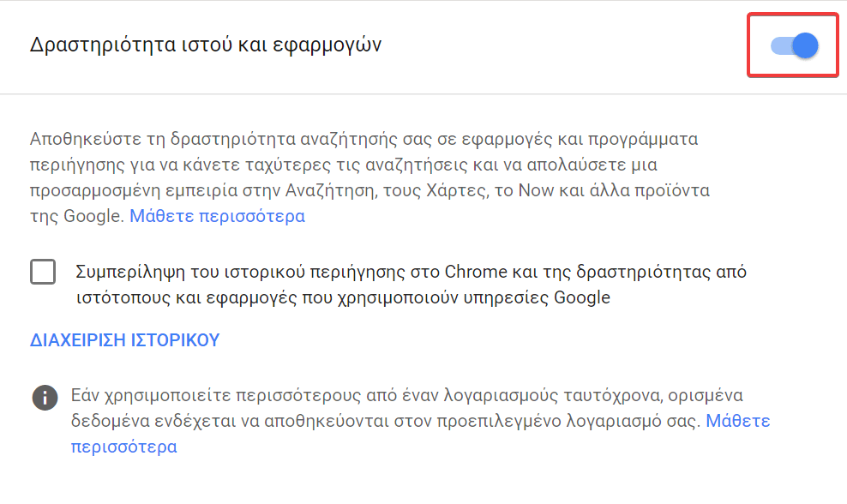The height and width of the screenshot is (504, 847).
Task: Turn off the Δραστηριότητα ιστού και εφαρμογών switch
Action: click(x=794, y=45)
